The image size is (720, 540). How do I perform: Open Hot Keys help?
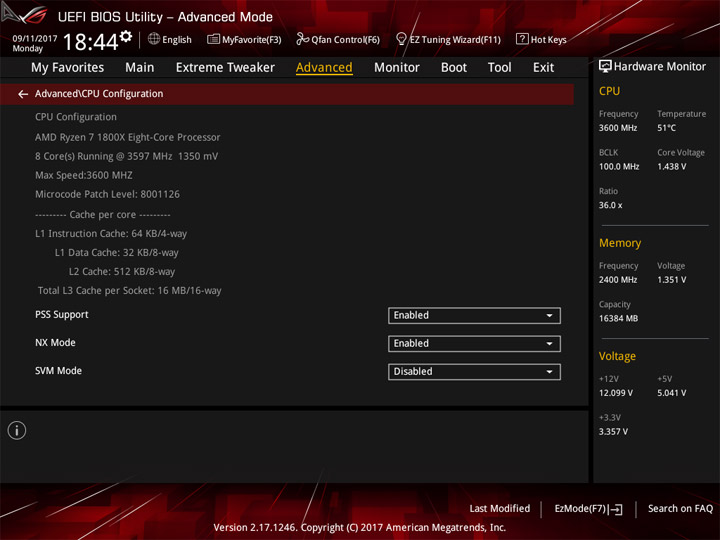(541, 39)
